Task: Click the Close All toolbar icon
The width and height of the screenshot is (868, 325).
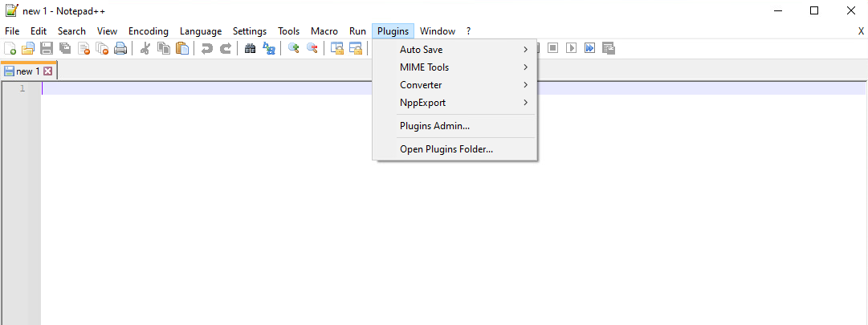Action: (x=102, y=48)
